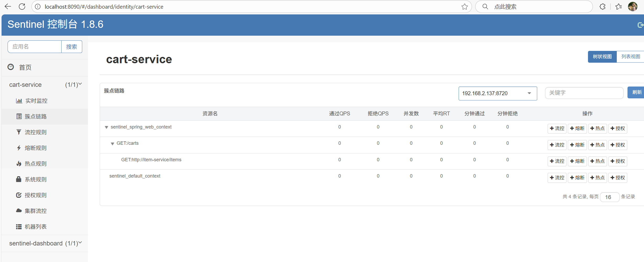Click the 集群流控 cloud icon
This screenshot has width=644, height=262.
(19, 211)
